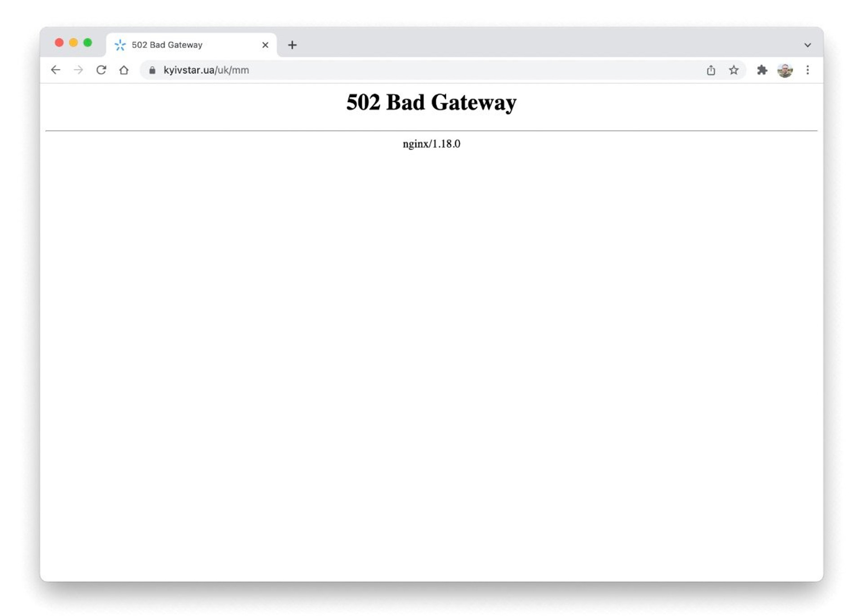
Task: Reload the 502 Bad Gateway page
Action: (x=101, y=70)
